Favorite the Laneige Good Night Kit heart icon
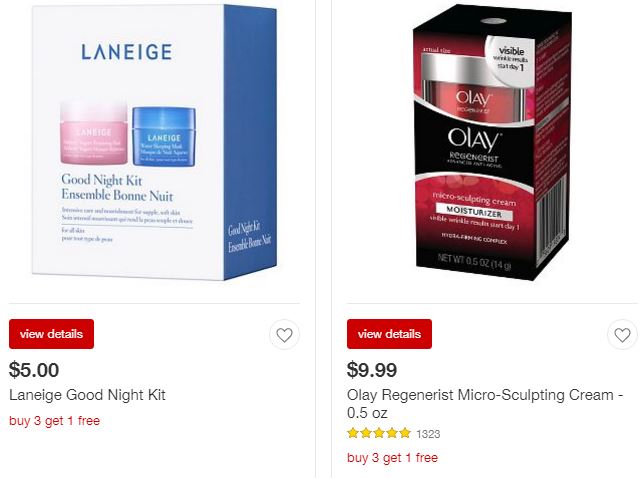Viewport: 641px width, 478px height. click(x=284, y=334)
